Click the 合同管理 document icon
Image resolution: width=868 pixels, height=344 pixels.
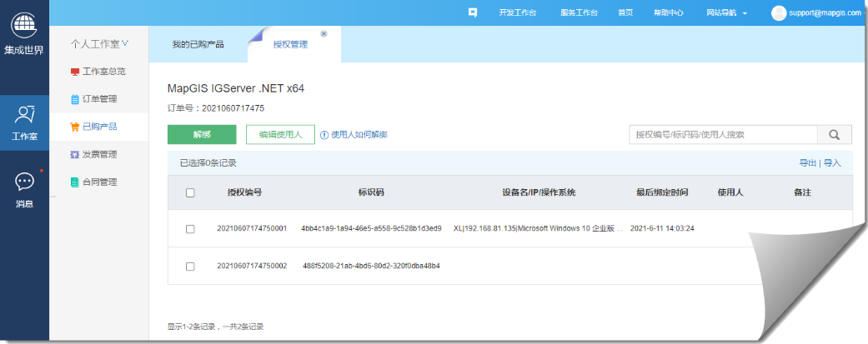click(x=75, y=182)
